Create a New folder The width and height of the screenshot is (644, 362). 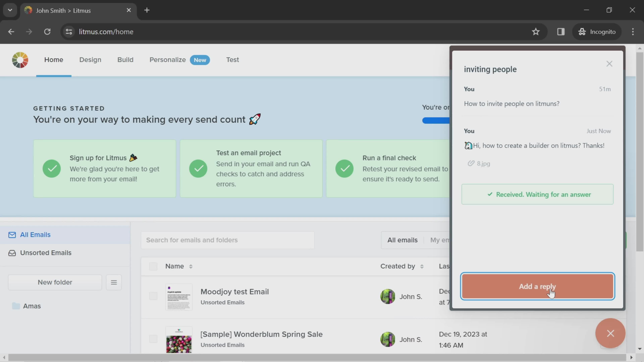(x=55, y=282)
